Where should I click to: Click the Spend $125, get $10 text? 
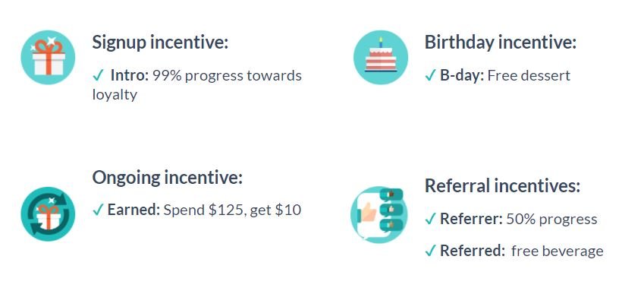tap(232, 210)
